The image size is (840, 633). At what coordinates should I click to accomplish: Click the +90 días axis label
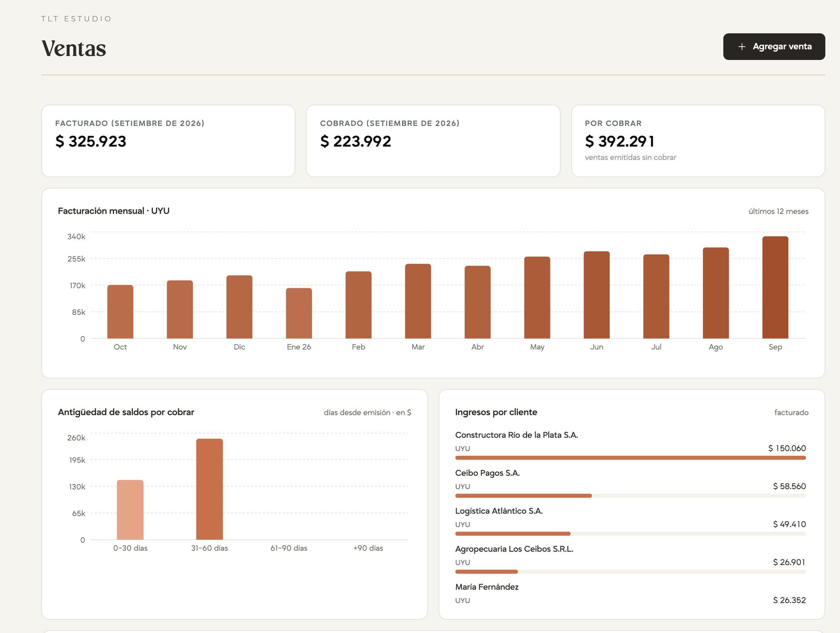point(368,548)
